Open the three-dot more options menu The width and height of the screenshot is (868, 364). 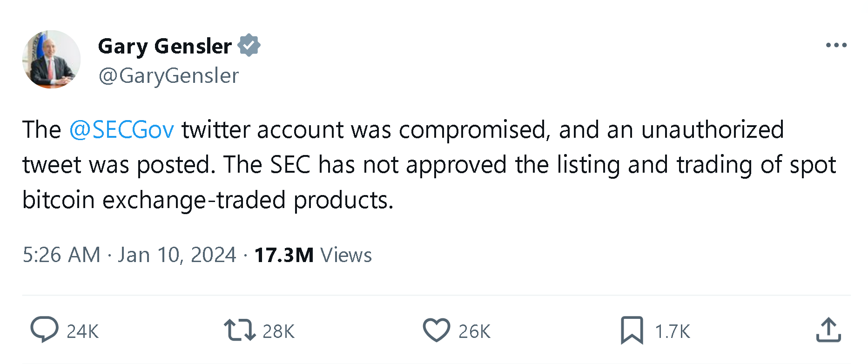click(836, 45)
